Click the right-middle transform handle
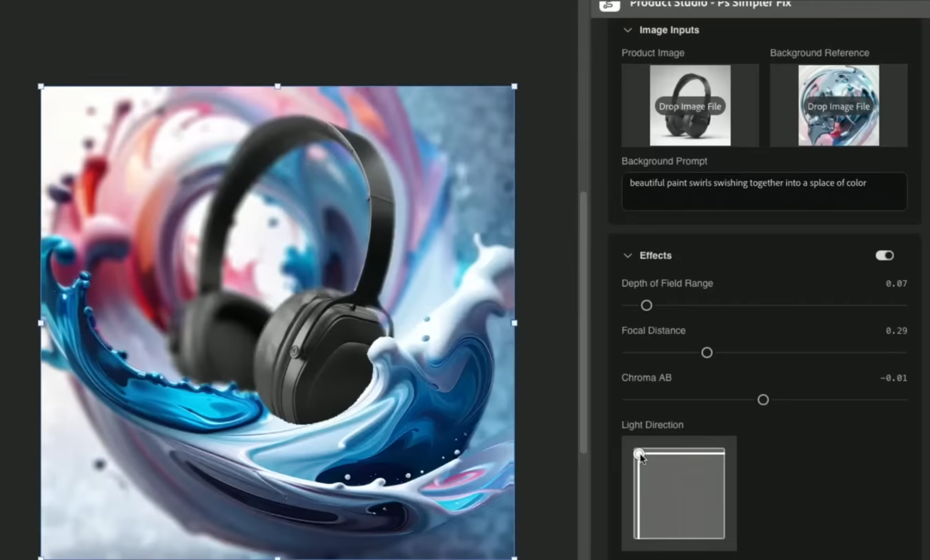The image size is (930, 560). (x=514, y=323)
